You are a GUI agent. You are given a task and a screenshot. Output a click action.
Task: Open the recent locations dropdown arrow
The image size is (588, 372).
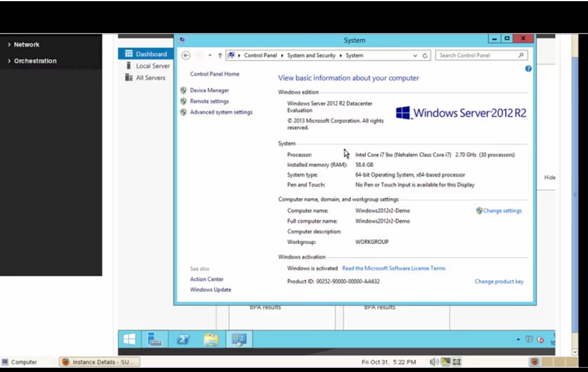click(x=210, y=55)
